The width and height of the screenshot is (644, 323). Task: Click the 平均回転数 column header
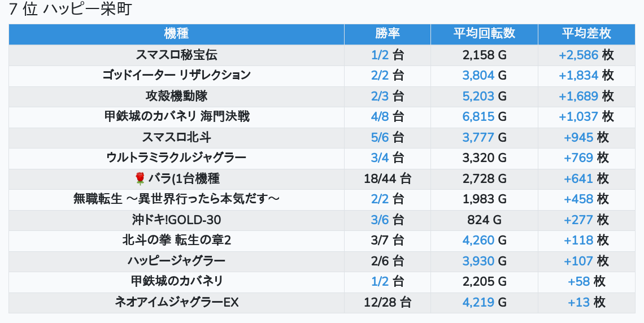484,33
